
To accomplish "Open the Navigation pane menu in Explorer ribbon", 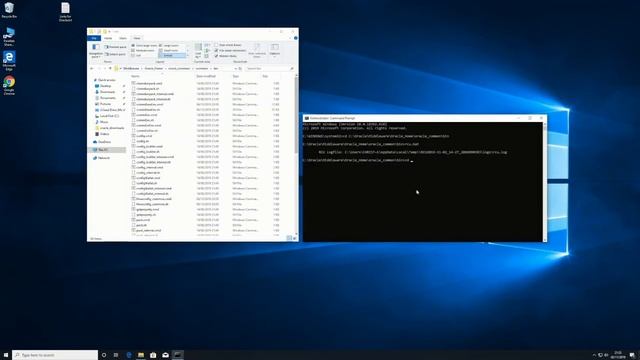I will [x=96, y=51].
